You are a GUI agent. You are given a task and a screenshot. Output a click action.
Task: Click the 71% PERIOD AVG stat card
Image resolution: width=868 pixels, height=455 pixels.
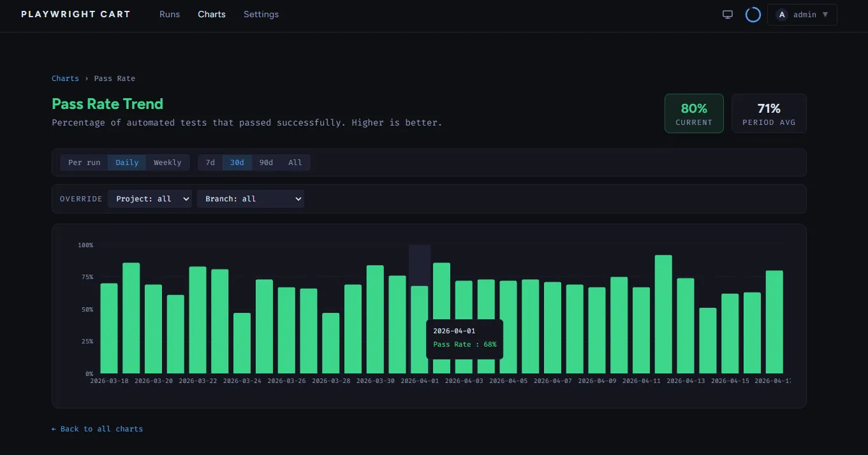click(769, 113)
